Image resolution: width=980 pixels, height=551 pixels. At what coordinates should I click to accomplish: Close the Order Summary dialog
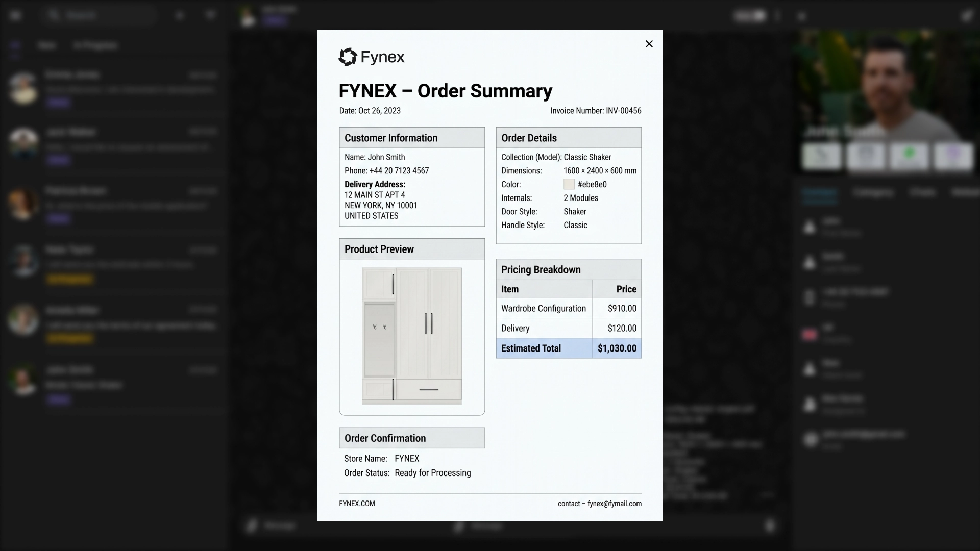pos(649,44)
